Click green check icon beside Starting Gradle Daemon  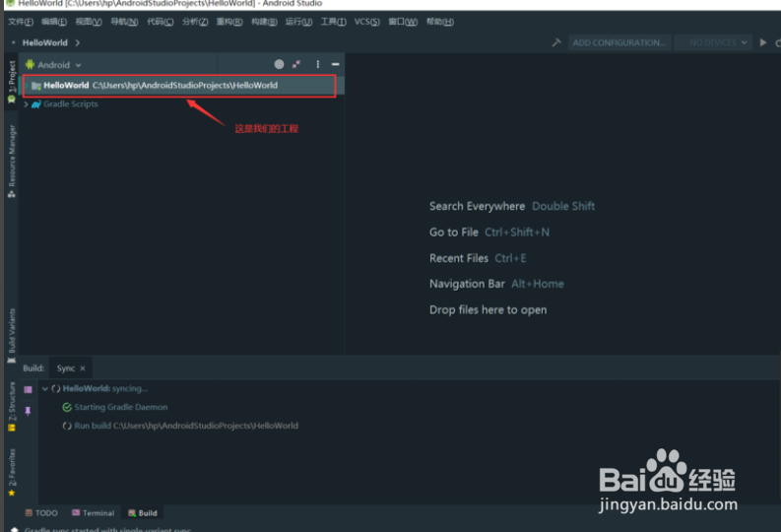point(67,408)
